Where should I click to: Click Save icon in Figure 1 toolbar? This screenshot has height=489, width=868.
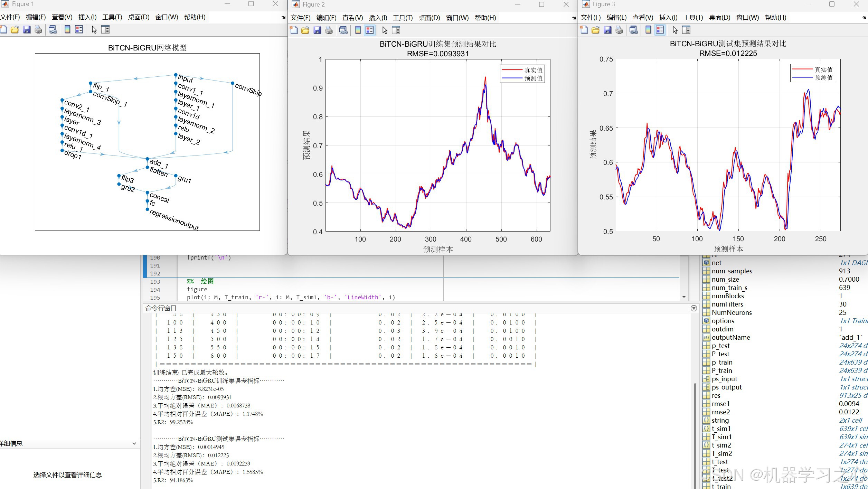click(27, 30)
